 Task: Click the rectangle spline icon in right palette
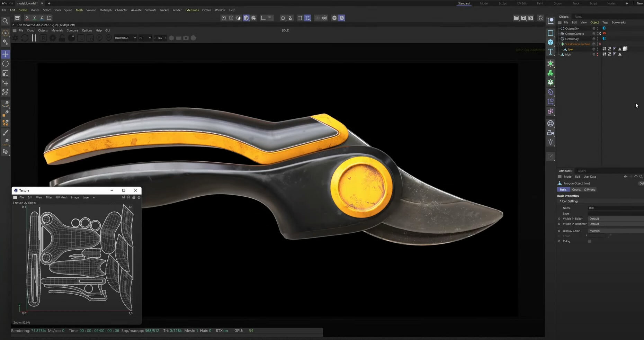coord(551,33)
